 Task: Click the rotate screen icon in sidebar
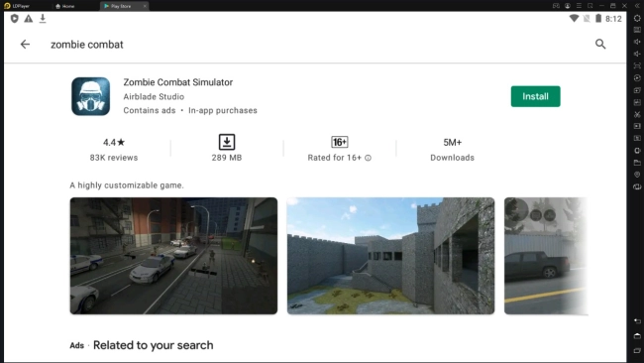pyautogui.click(x=637, y=186)
